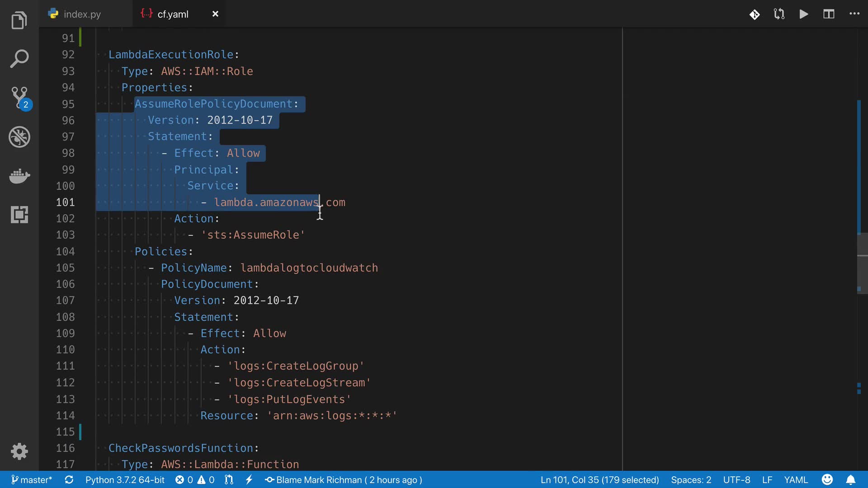This screenshot has height=488, width=868.
Task: Click Blame Mark Richman status item
Action: click(x=344, y=480)
